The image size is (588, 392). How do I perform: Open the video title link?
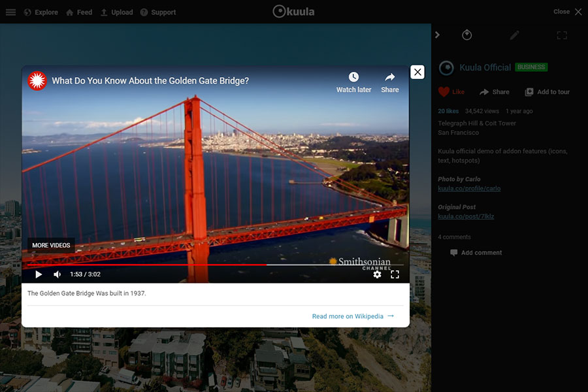pos(150,80)
